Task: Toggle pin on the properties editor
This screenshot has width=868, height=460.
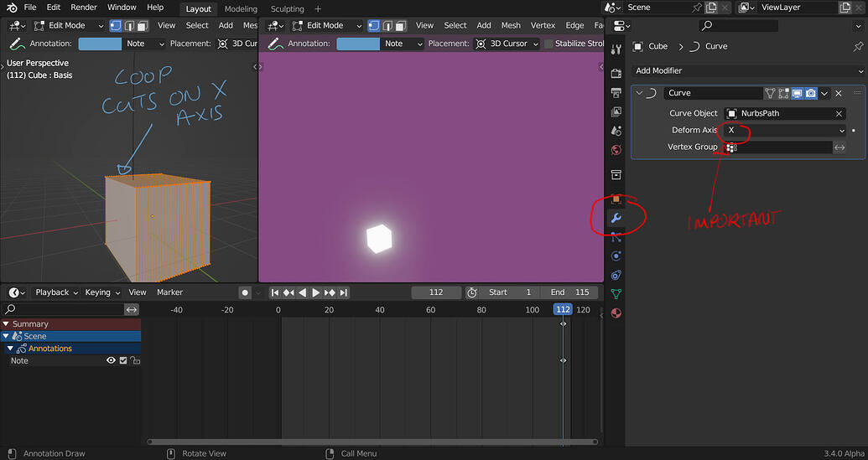Action: point(858,46)
